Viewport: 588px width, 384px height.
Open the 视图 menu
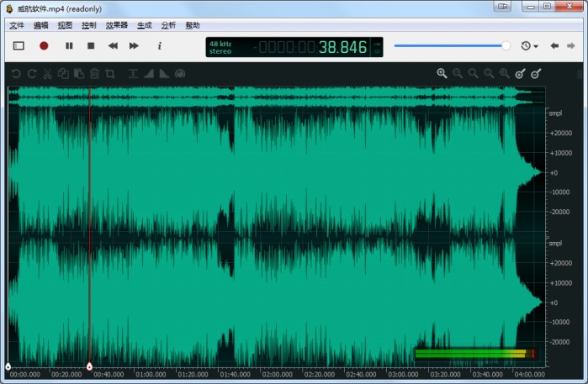coord(65,25)
